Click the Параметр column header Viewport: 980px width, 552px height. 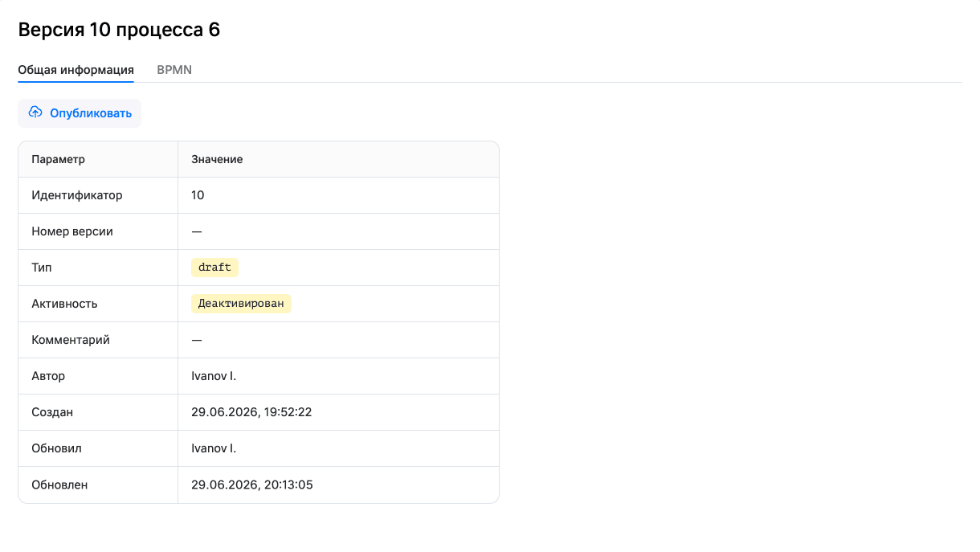(58, 159)
